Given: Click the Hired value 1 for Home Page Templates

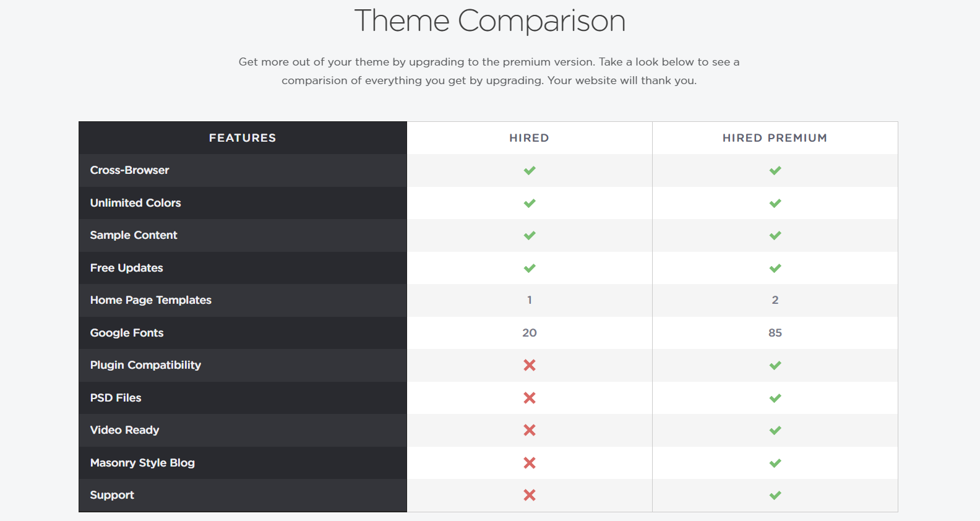Looking at the screenshot, I should click(x=529, y=300).
